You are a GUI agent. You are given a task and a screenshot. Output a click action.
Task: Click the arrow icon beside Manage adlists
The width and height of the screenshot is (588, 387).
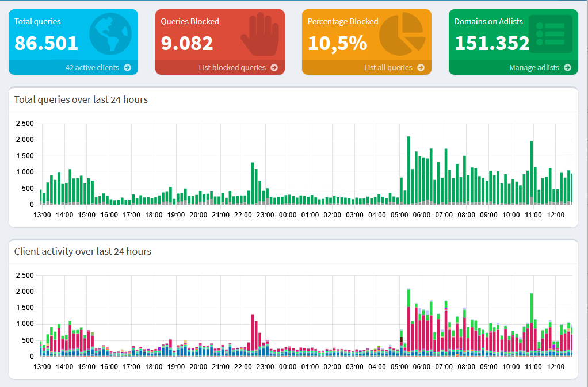pos(567,67)
